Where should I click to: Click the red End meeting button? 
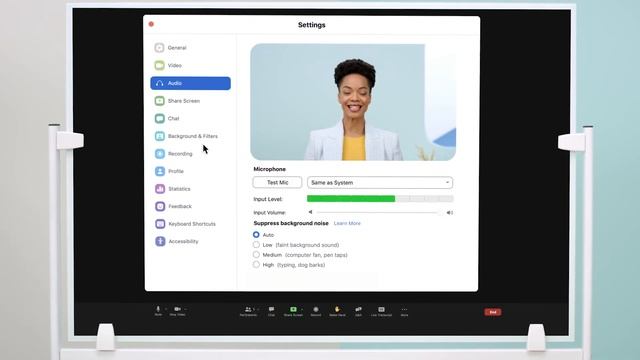[493, 312]
